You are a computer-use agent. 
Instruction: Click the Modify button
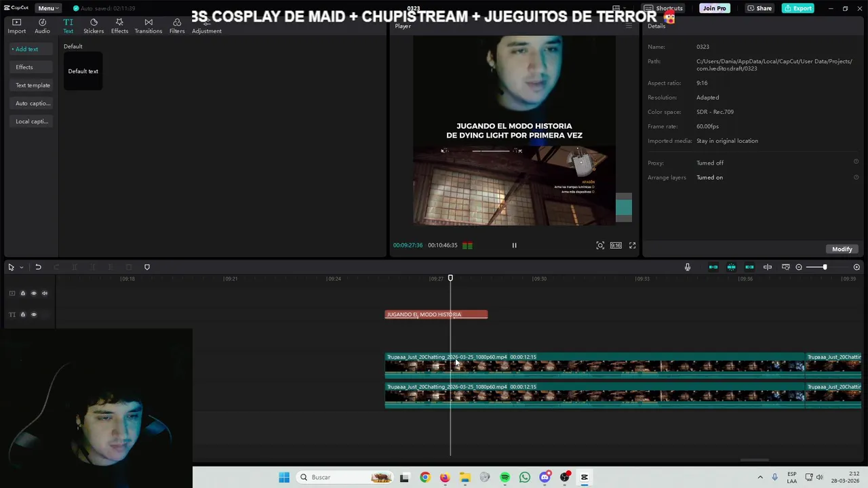[842, 249]
